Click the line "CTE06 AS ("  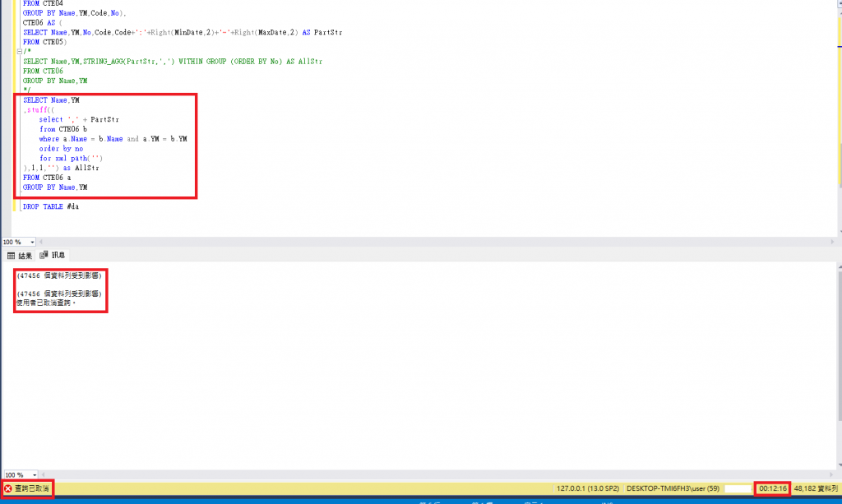point(43,22)
